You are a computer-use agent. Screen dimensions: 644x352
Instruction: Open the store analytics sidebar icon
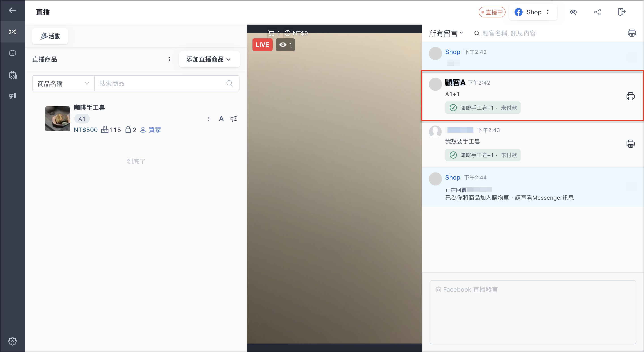(13, 75)
